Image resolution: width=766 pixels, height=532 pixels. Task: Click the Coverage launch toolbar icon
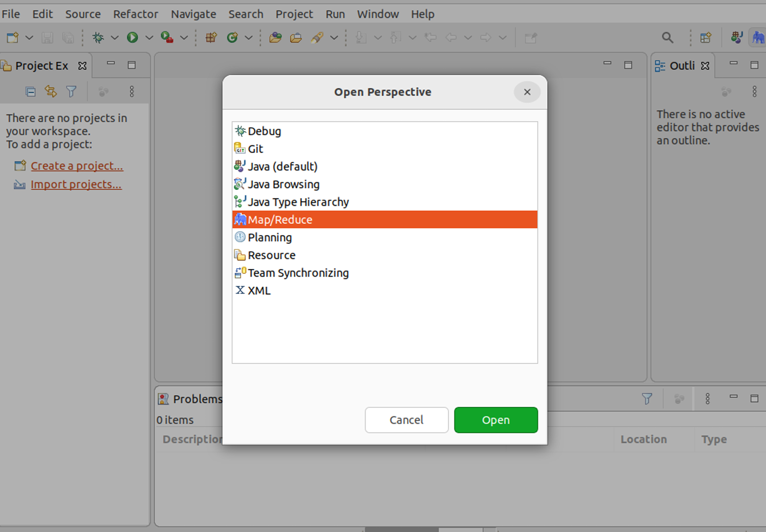pos(167,38)
